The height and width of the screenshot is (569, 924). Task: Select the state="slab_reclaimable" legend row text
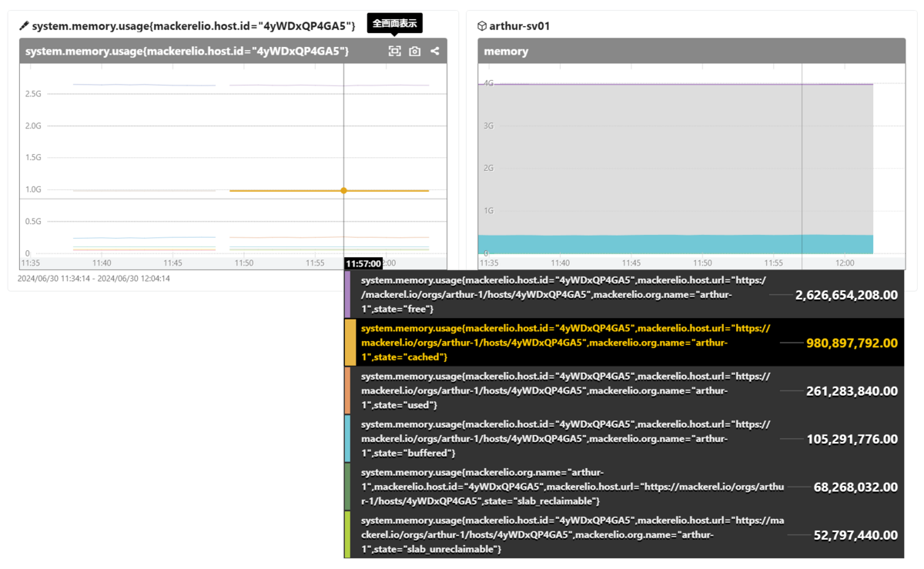click(572, 487)
